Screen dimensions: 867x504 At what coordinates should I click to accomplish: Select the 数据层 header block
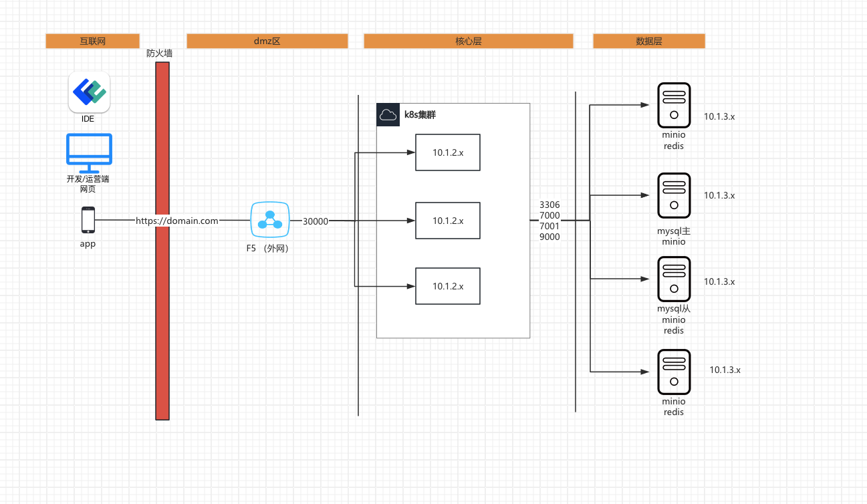[649, 41]
